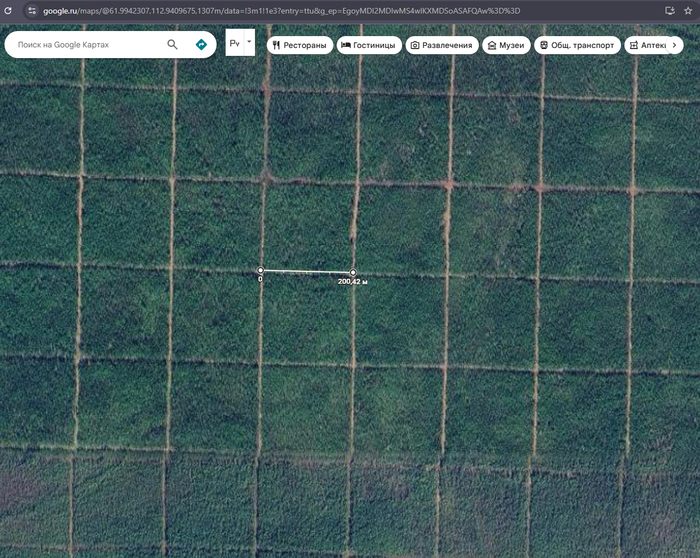Screen dimensions: 700x558
Task: Select the Рестораны category chip
Action: [299, 45]
